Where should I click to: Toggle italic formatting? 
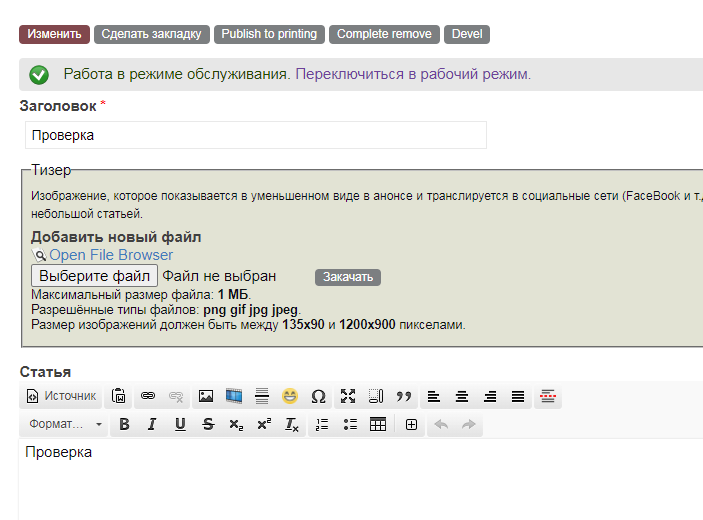[x=152, y=424]
